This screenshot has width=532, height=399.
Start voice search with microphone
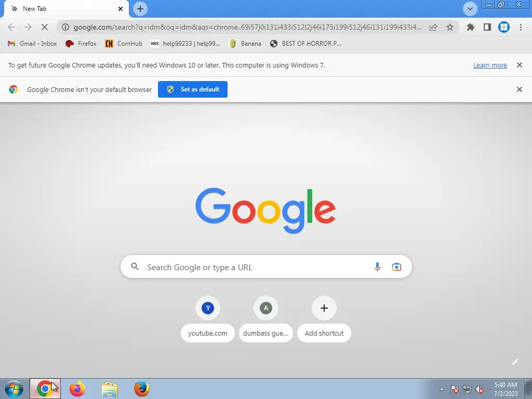click(377, 267)
